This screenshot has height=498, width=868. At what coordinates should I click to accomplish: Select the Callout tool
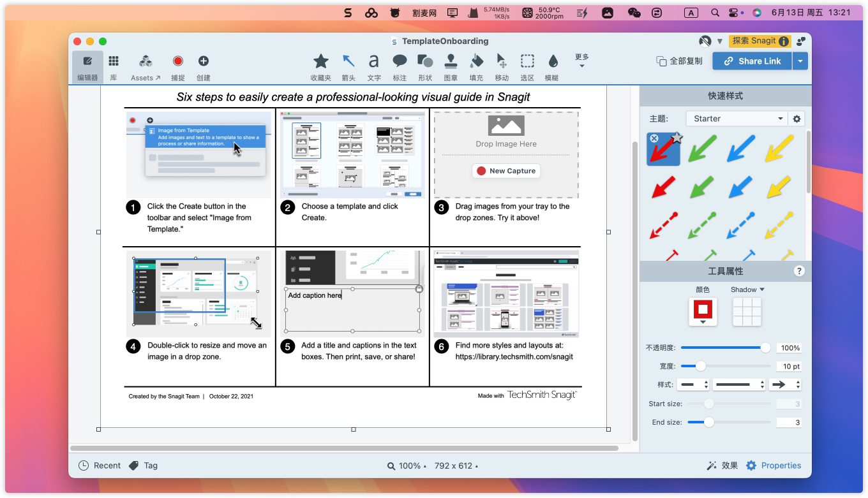(x=400, y=66)
